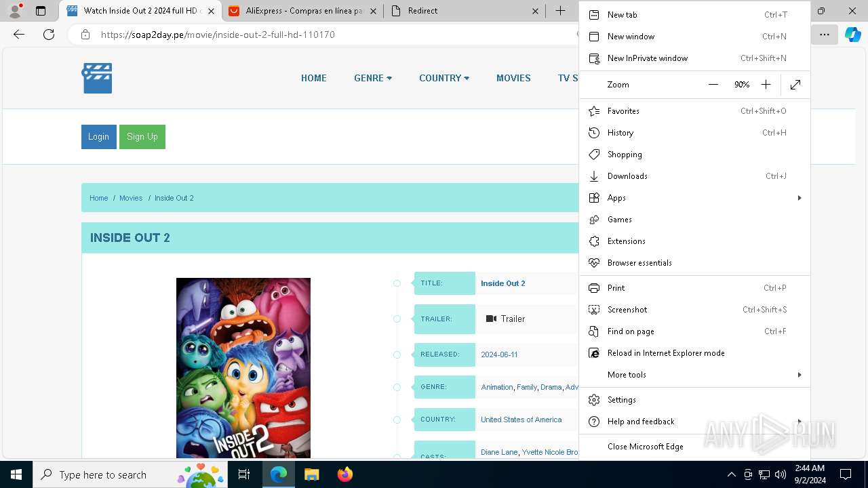Screen dimensions: 868x488
Task: Click the Shopping tag icon
Action: pyautogui.click(x=594, y=155)
